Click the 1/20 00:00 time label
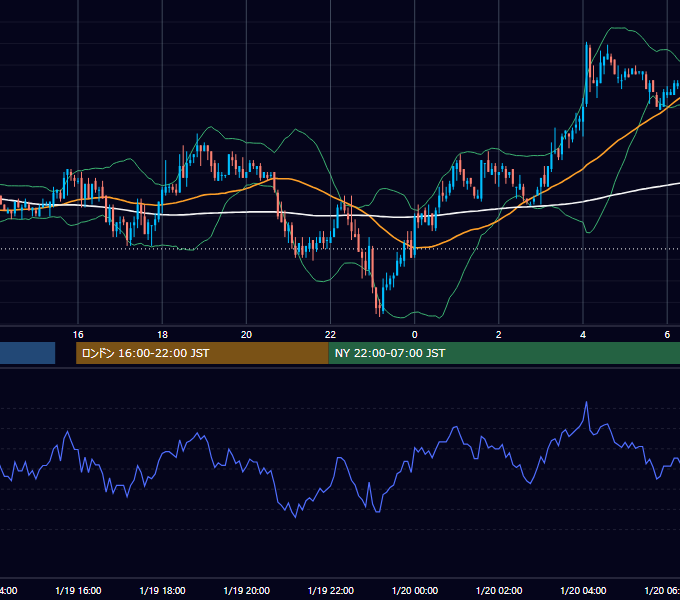 [415, 590]
